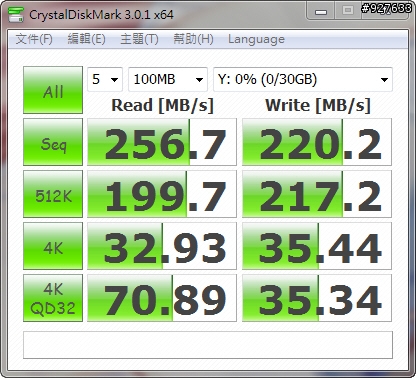
Task: Select the 4K QD32 read value 70.89
Action: coord(162,298)
